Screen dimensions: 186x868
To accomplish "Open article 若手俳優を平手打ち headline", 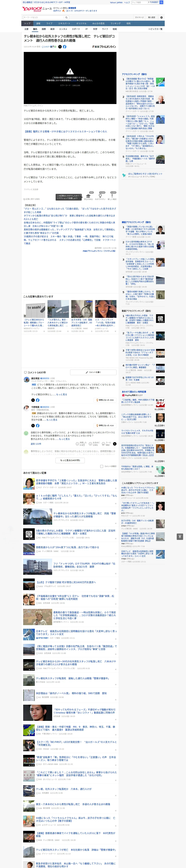I will tap(76, 482).
